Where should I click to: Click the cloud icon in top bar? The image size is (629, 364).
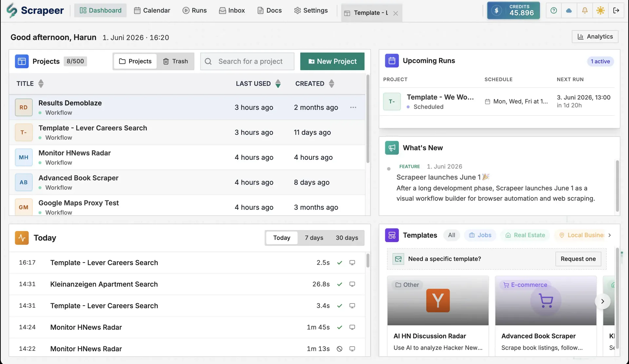click(569, 10)
